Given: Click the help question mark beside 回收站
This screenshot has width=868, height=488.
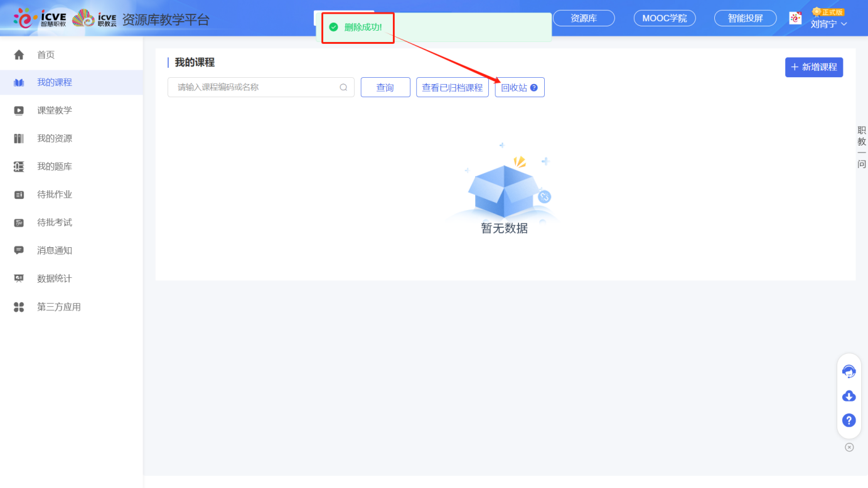Looking at the screenshot, I should 534,88.
